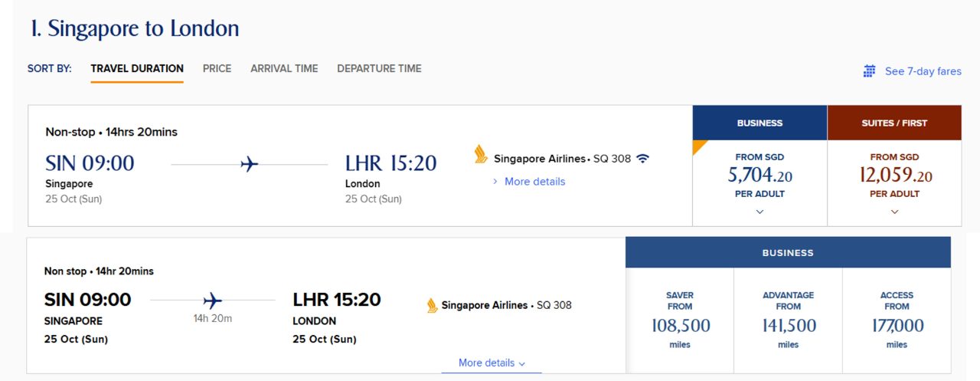Sort flights by Travel Duration
The width and height of the screenshot is (980, 381).
[x=137, y=68]
